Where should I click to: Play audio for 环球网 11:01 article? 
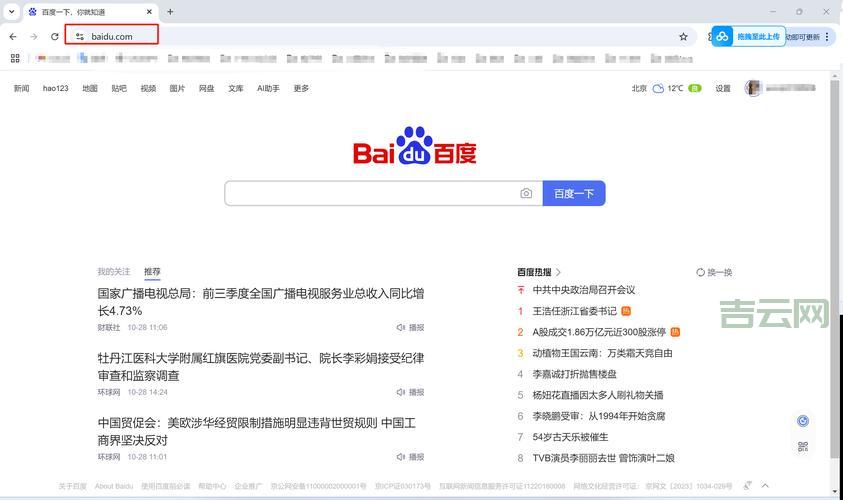point(410,457)
